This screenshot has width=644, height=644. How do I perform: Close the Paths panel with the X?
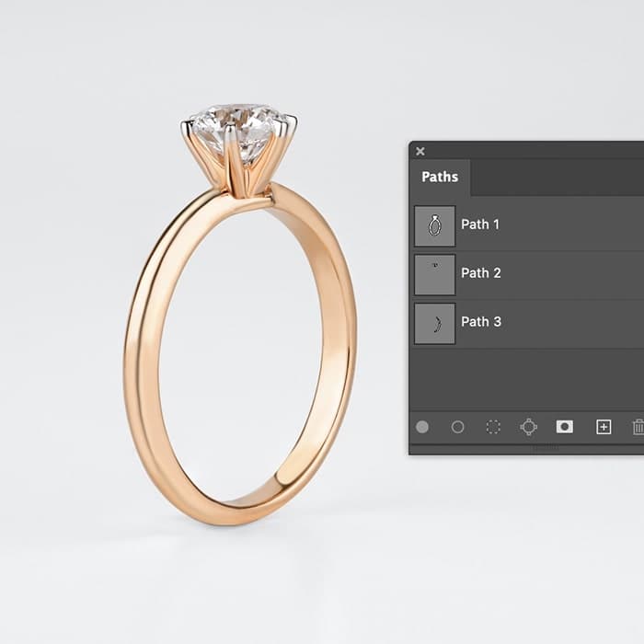coord(420,151)
